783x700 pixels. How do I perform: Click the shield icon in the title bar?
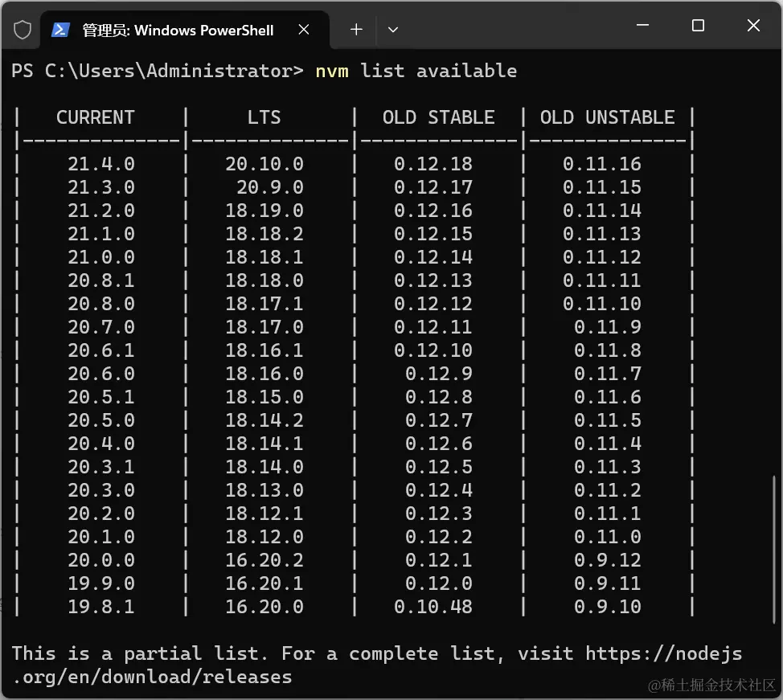click(23, 30)
